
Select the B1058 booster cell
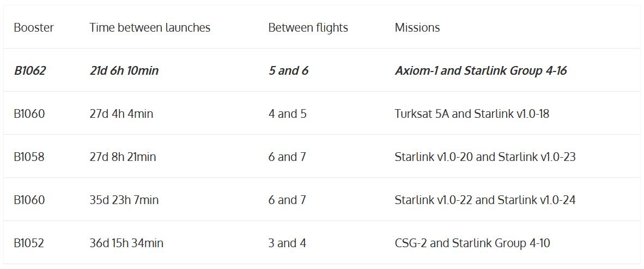tap(29, 157)
